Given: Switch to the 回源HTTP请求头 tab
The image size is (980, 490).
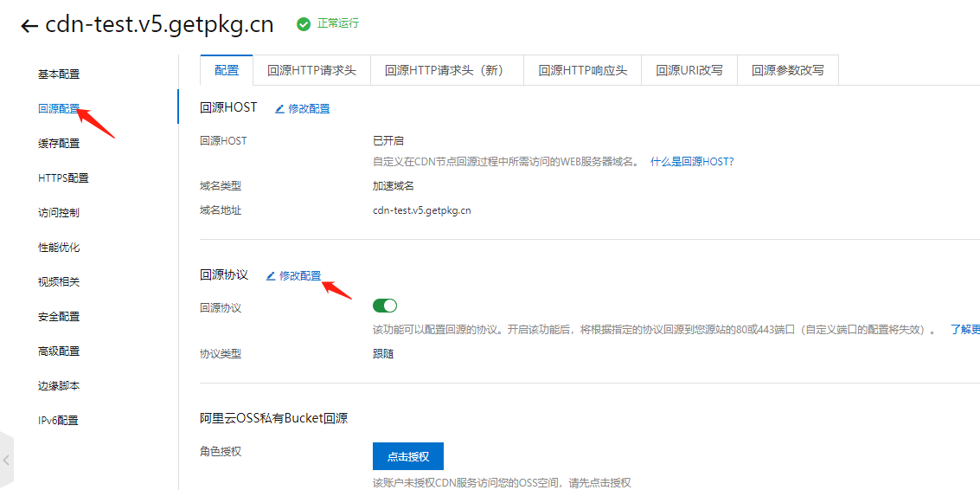Looking at the screenshot, I should [311, 70].
